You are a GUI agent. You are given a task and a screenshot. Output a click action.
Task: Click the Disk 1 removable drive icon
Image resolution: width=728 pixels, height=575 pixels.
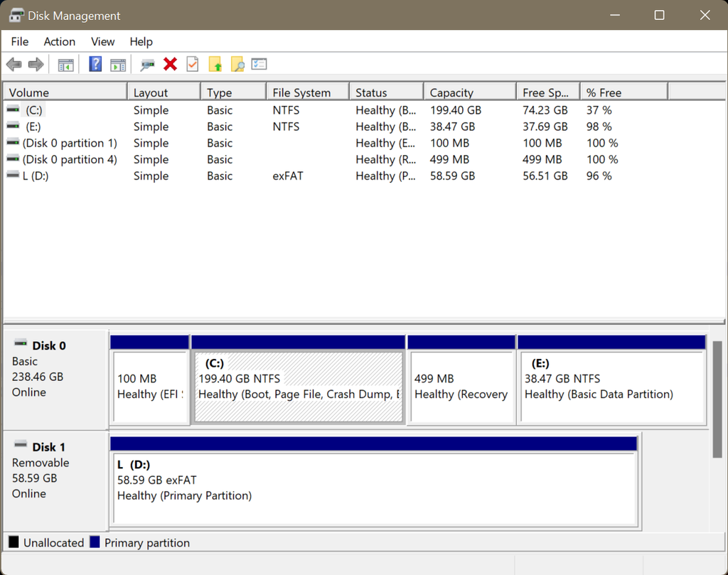[21, 445]
